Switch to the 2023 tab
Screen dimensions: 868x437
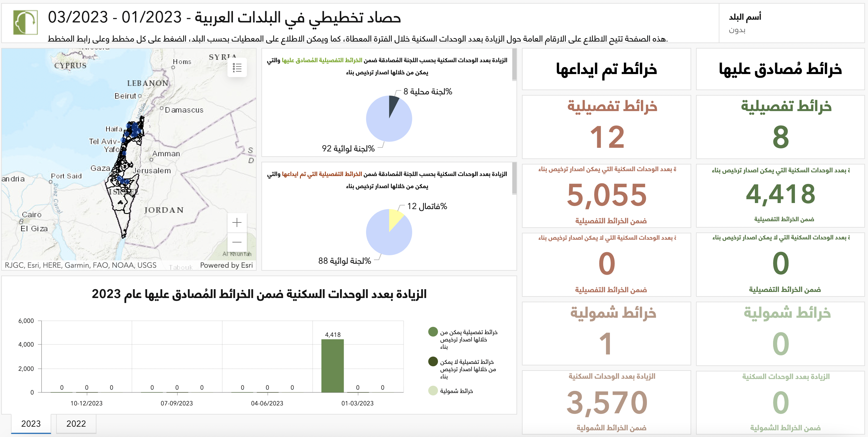pos(31,424)
